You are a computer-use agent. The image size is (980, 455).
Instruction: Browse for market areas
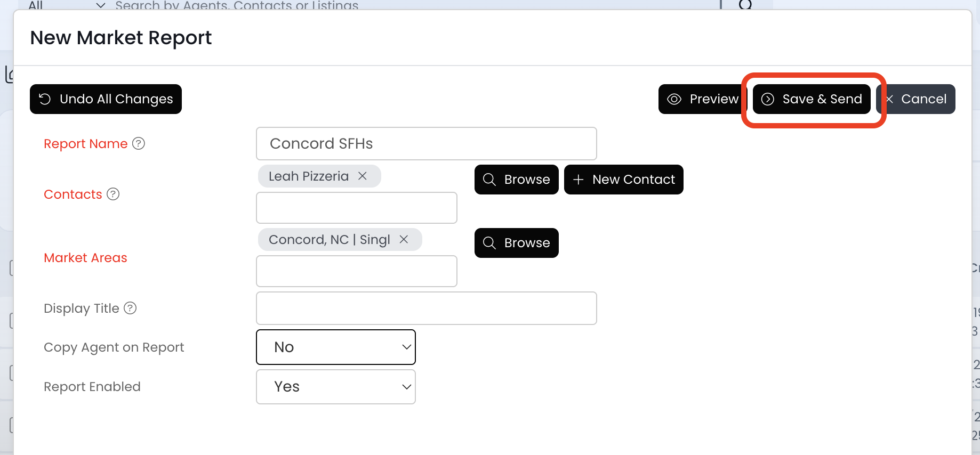(516, 243)
